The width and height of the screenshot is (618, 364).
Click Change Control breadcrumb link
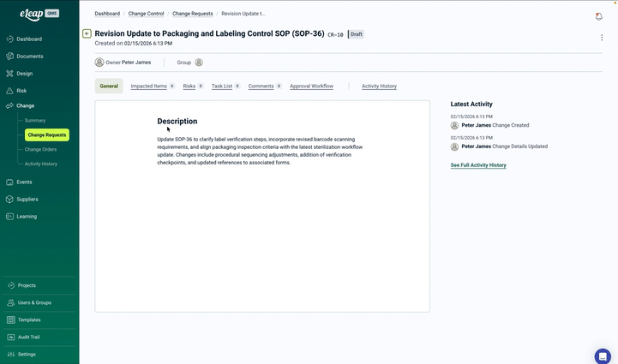pyautogui.click(x=146, y=14)
